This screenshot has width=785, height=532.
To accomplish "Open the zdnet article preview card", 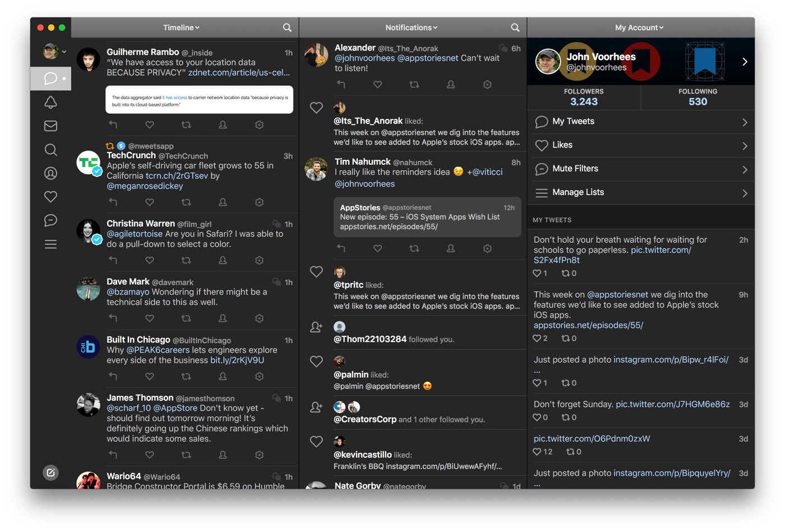I will pyautogui.click(x=199, y=100).
